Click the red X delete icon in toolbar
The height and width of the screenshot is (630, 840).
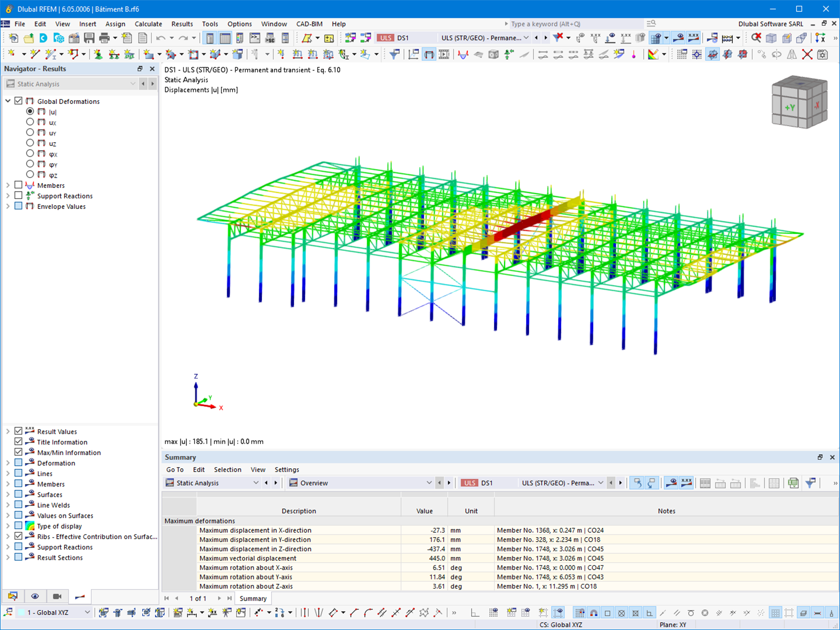point(807,54)
